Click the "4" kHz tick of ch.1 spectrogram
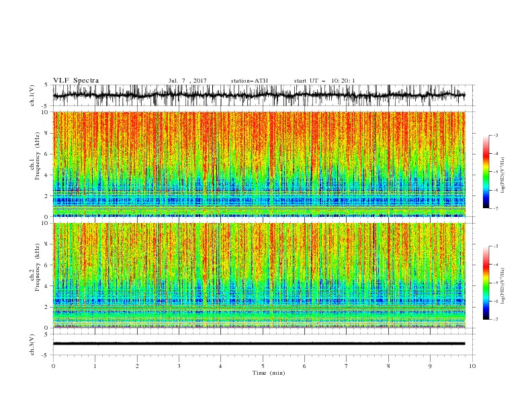Screen dimensions: 532x411 pos(46,175)
